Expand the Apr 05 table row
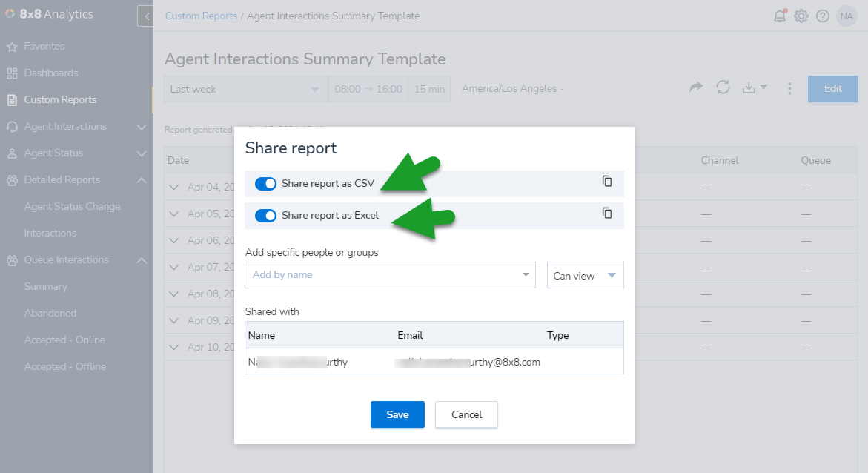The width and height of the screenshot is (868, 473). [173, 214]
